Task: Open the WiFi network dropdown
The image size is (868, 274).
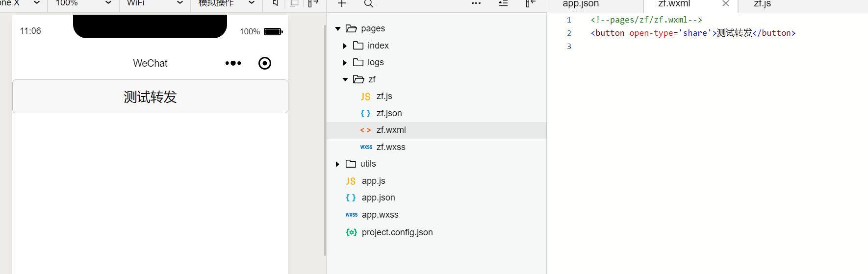Action: (155, 3)
